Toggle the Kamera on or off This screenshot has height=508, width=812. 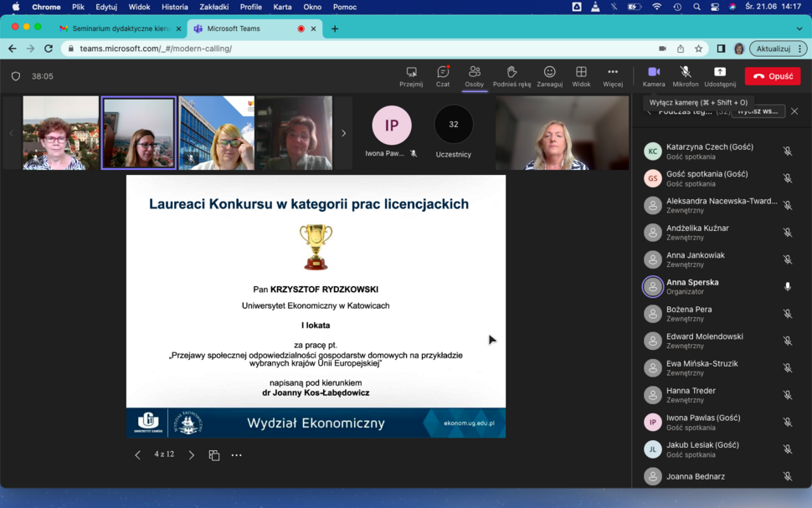tap(654, 73)
